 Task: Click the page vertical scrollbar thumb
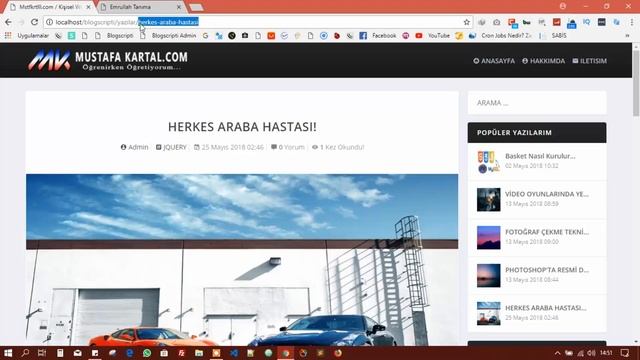[x=636, y=83]
